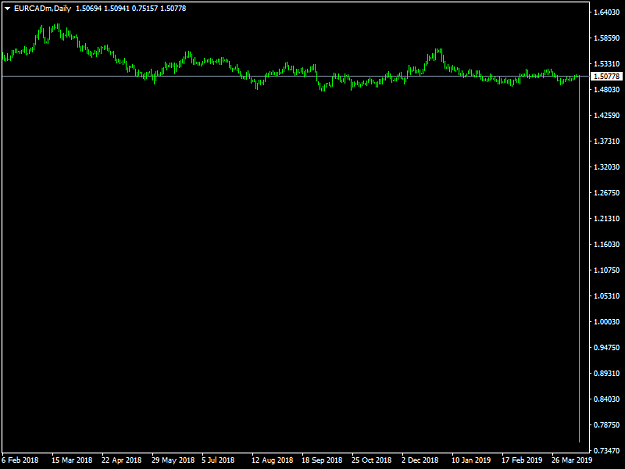625x469 pixels.
Task: Click the 6 Feb 2018 date label
Action: [x=20, y=460]
